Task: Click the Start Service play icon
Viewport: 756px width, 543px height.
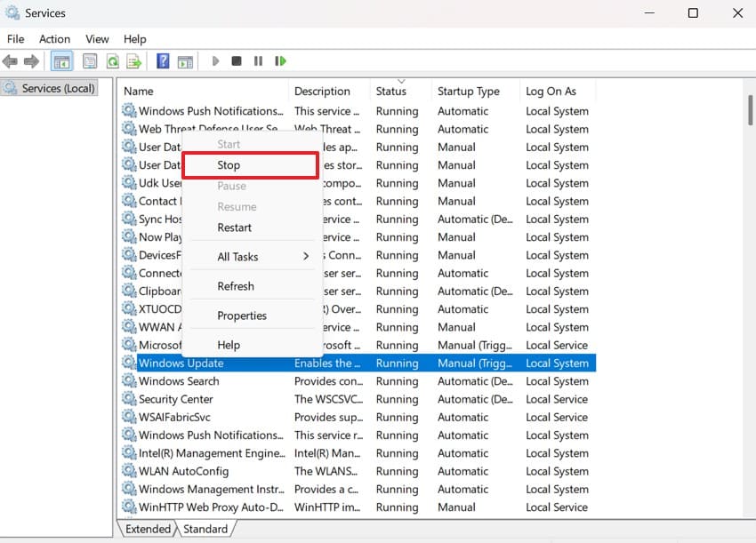Action: [215, 61]
